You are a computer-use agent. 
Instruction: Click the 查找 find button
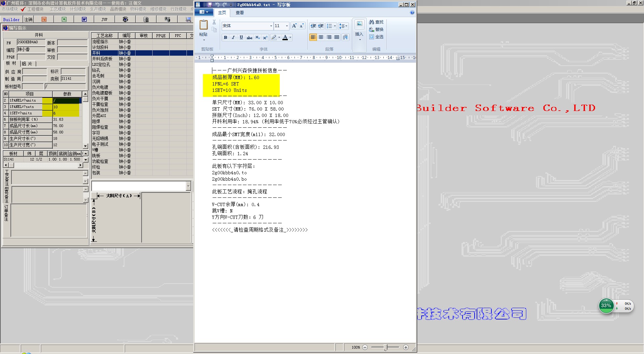(376, 22)
